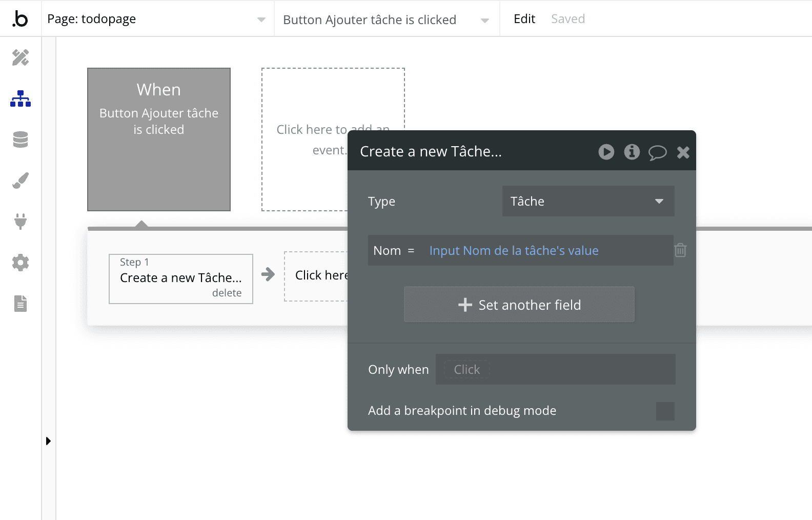Open the Page: todopage dropdown
This screenshot has width=812, height=520.
click(x=158, y=19)
